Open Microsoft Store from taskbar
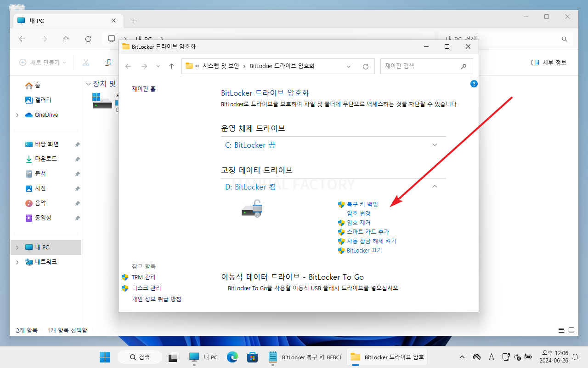This screenshot has height=368, width=588. (252, 357)
